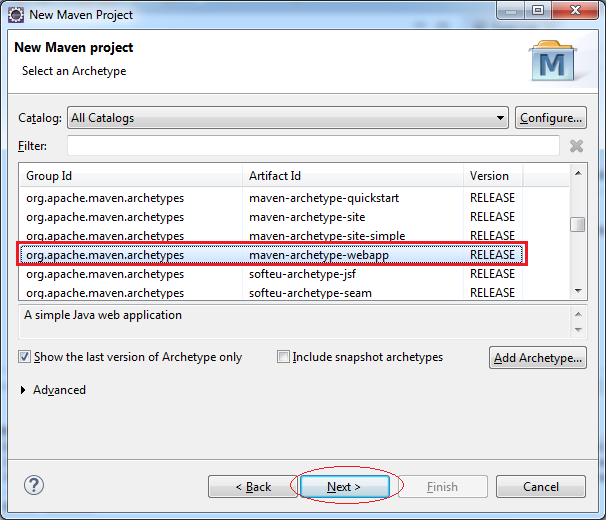The image size is (606, 520).
Task: Click the description text 'A simple Java web application'
Action: pyautogui.click(x=103, y=315)
